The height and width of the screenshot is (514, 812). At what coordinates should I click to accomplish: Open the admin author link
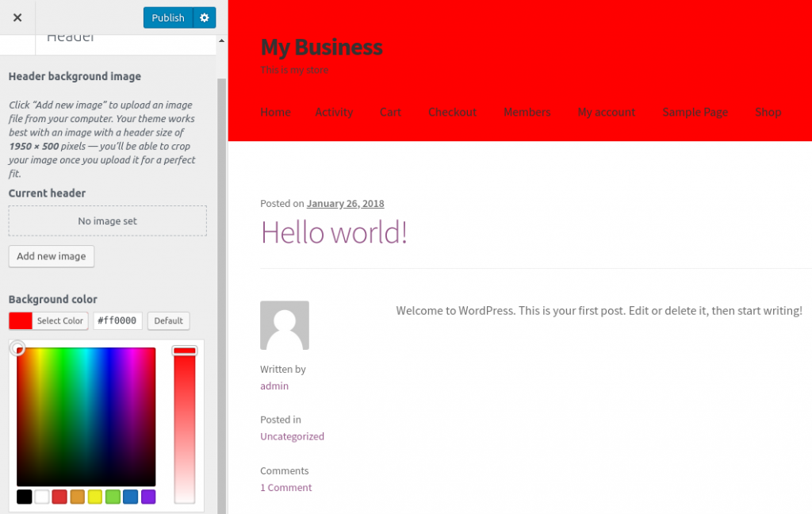click(274, 386)
